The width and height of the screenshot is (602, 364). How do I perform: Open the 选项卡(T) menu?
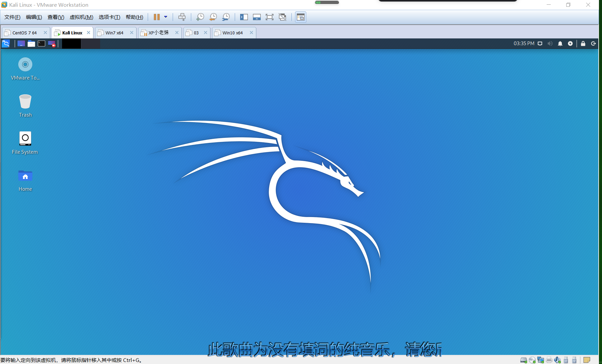pyautogui.click(x=109, y=17)
